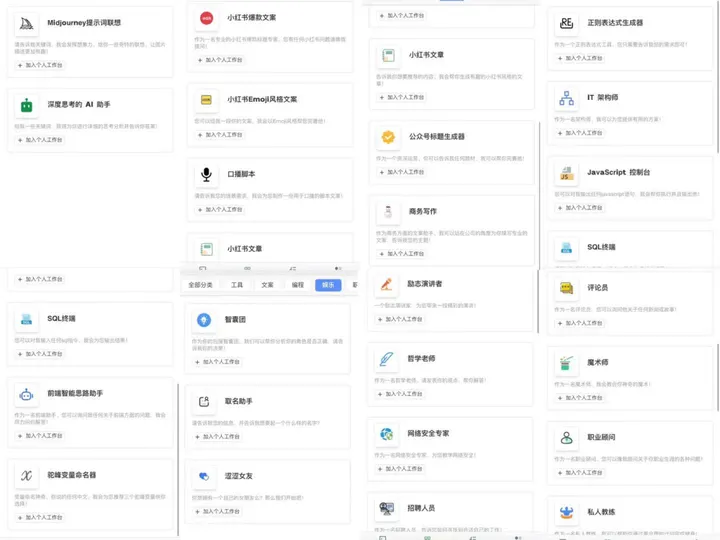Click the RE icon of 正则表达式生成器
Image resolution: width=720 pixels, height=540 pixels.
tap(567, 23)
